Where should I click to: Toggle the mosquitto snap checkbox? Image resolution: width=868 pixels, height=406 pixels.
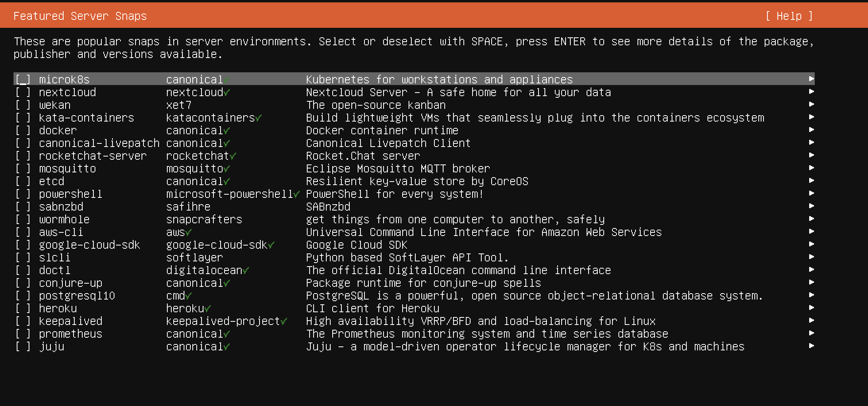pos(23,168)
